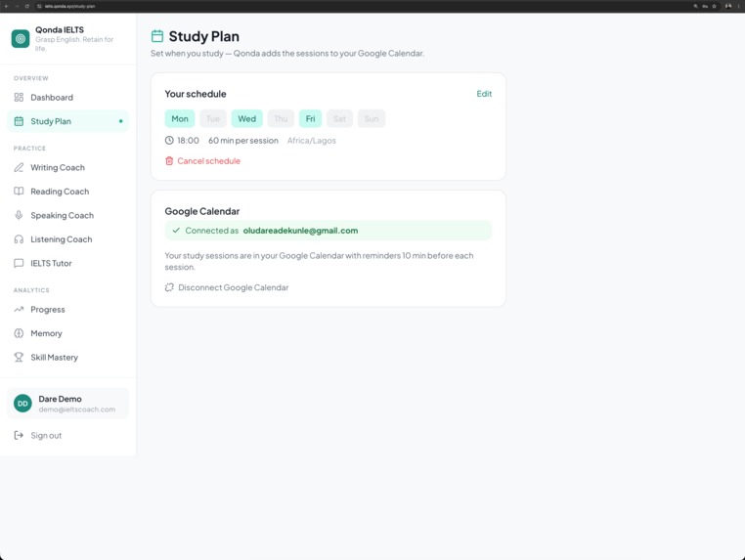
Task: Open Skill Mastery in sidebar
Action: pyautogui.click(x=67, y=357)
